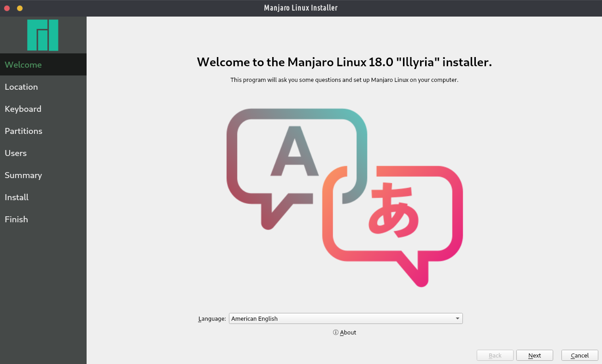Click the Manjaro logo in sidebar
602x364 pixels.
[x=43, y=35]
